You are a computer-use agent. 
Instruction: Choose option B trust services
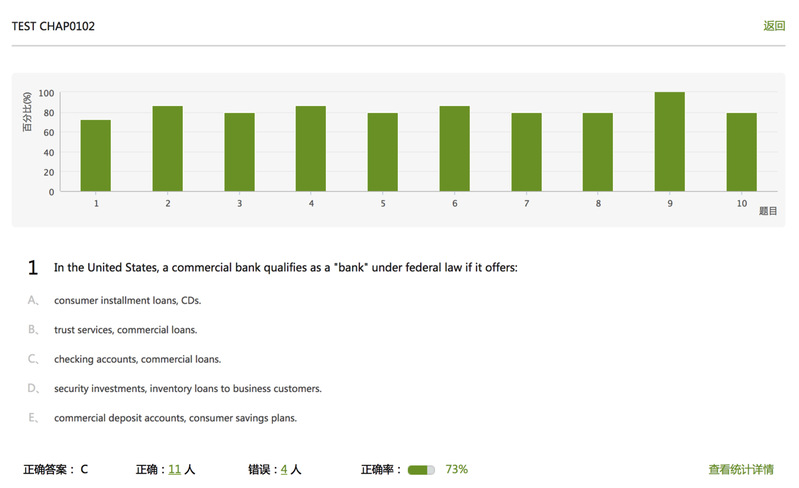click(125, 330)
